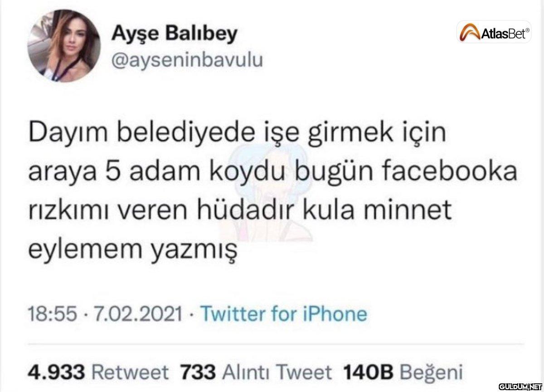Click the Retweet label
Viewport: 544px width, 392px height.
[x=131, y=373]
